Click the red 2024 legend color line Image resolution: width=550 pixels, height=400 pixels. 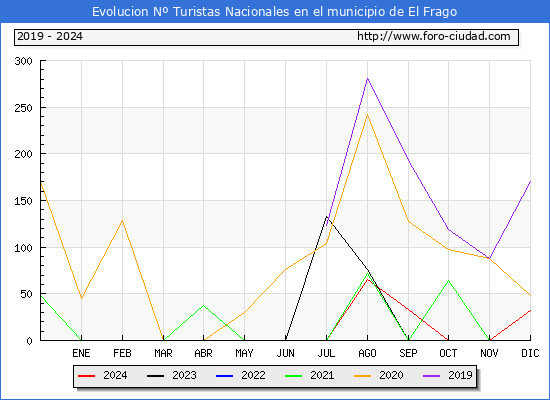click(86, 376)
